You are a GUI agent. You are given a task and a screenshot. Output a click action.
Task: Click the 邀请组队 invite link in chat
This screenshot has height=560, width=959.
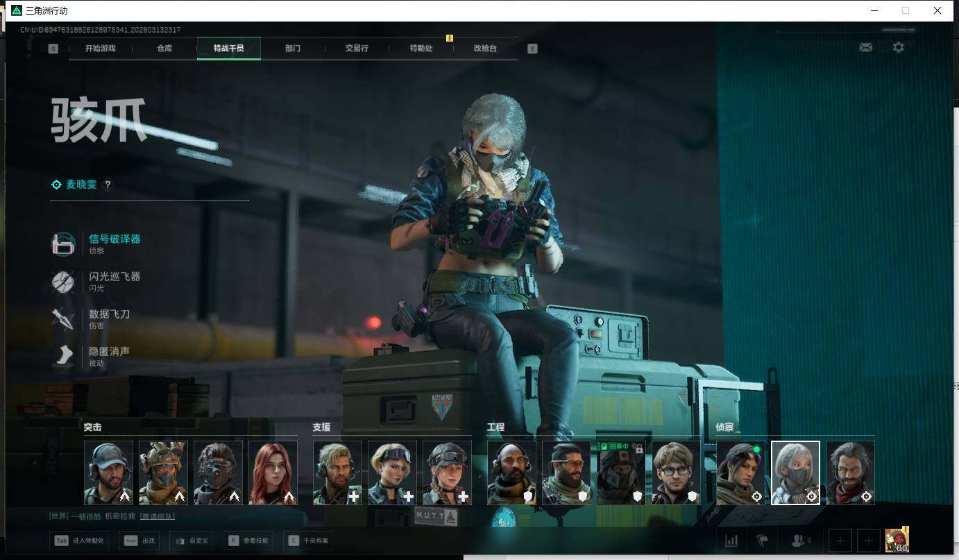[157, 516]
